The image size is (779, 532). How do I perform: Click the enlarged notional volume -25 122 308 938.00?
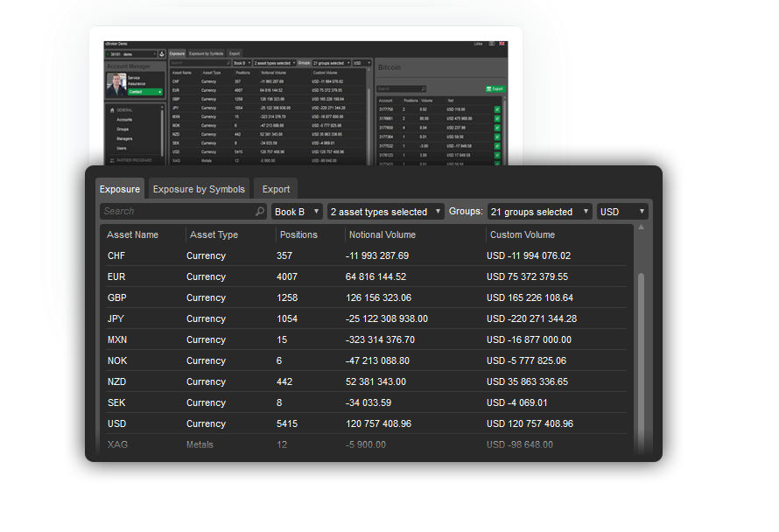(387, 318)
